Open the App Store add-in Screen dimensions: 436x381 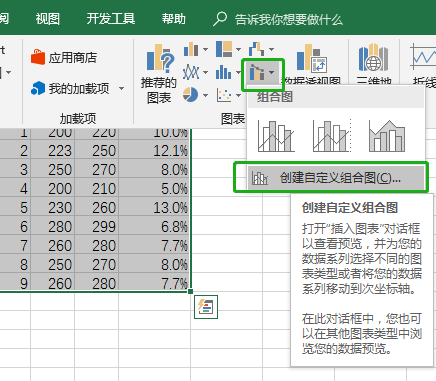64,58
